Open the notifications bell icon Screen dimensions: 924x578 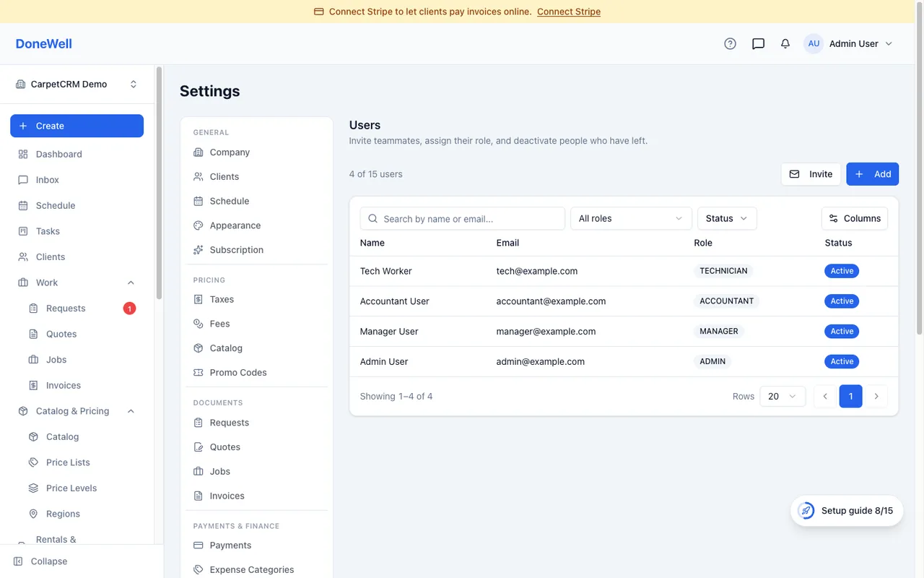[785, 43]
